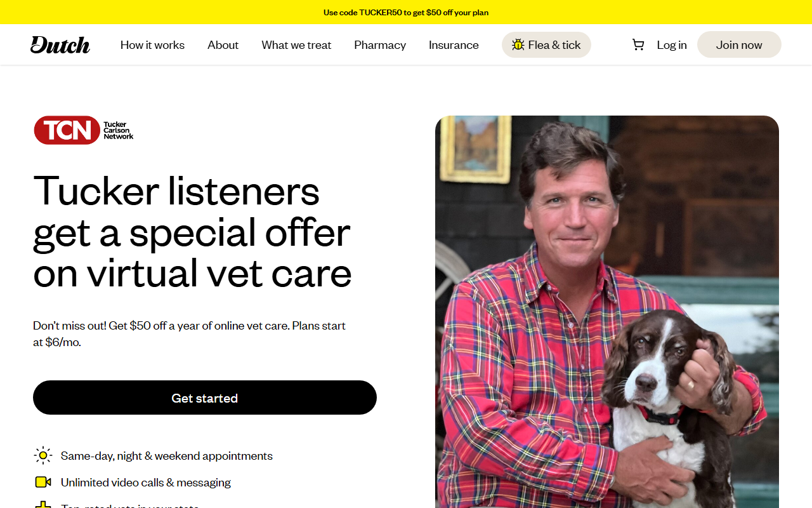Click the Dutch logo in header
Screen dimensions: 812x508
pos(60,44)
